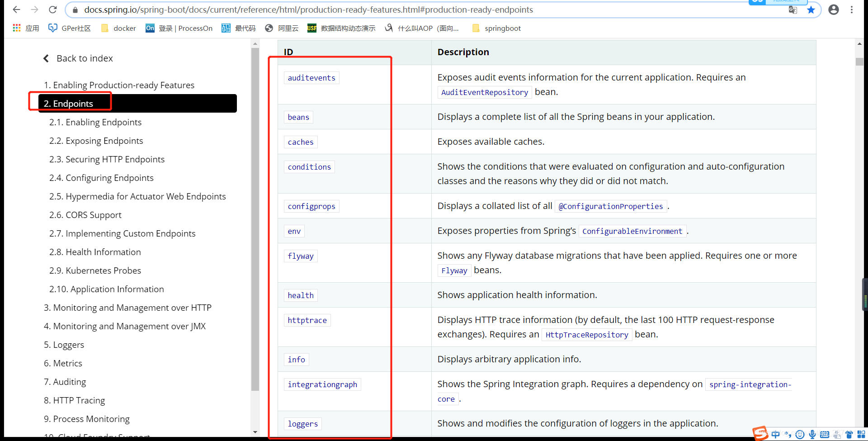Open 1. Enabling Production-ready Features
This screenshot has width=868, height=441.
coord(119,85)
